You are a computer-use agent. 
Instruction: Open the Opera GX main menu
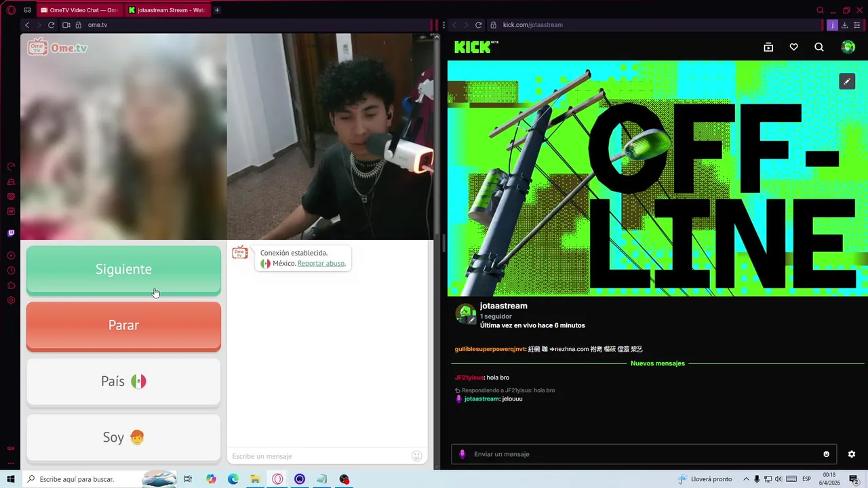coord(11,10)
